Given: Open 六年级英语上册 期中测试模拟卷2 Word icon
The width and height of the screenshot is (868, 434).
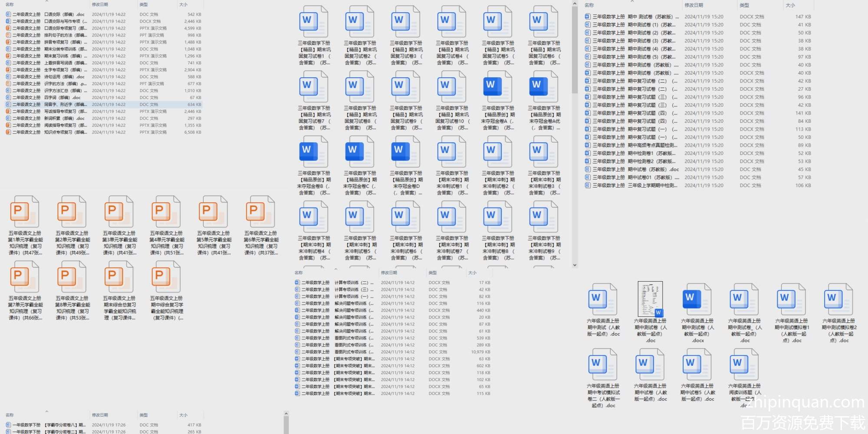Looking at the screenshot, I should 838,299.
